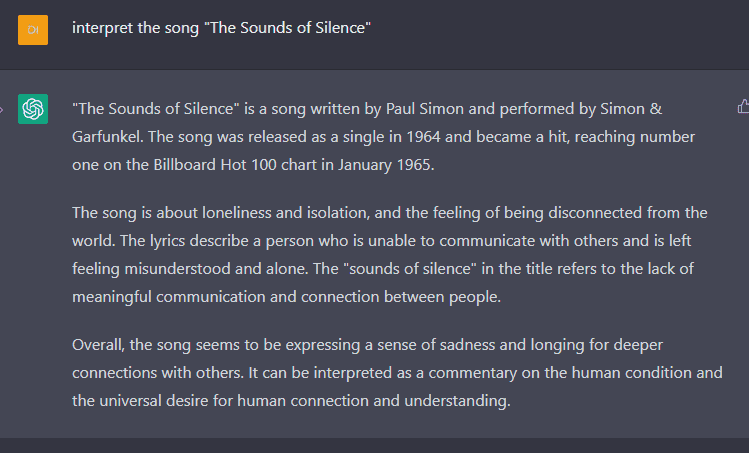Click the prompt text starting with "interpret the song"
The image size is (749, 453).
(x=221, y=28)
